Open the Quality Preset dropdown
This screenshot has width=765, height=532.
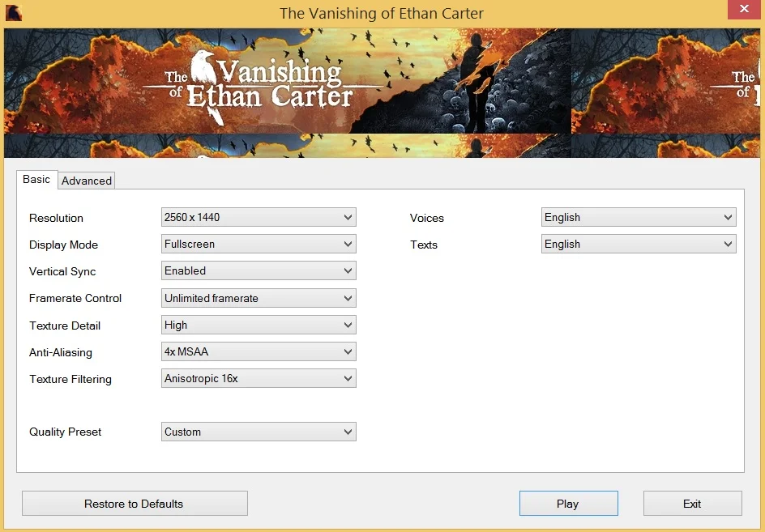259,432
